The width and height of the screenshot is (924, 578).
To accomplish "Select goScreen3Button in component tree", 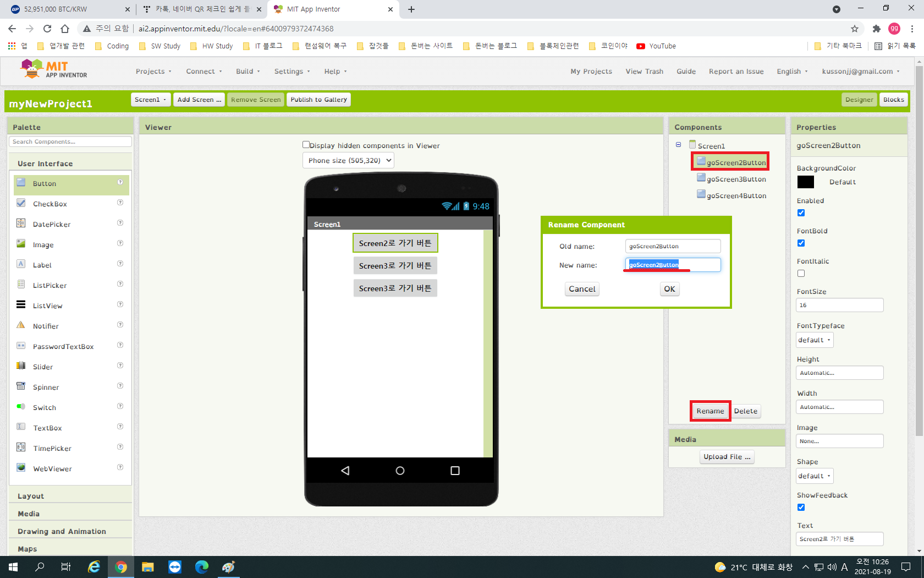I will (736, 179).
